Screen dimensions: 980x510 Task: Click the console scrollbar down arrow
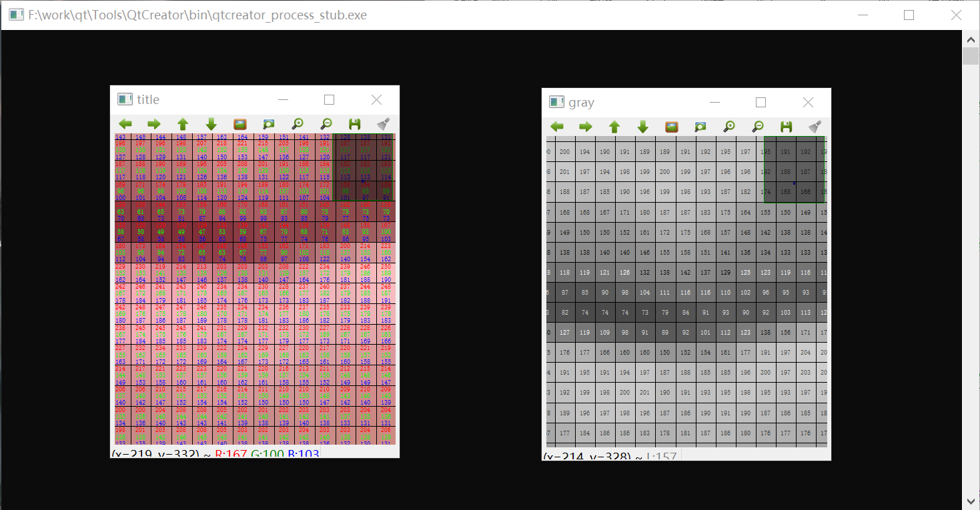point(971,501)
